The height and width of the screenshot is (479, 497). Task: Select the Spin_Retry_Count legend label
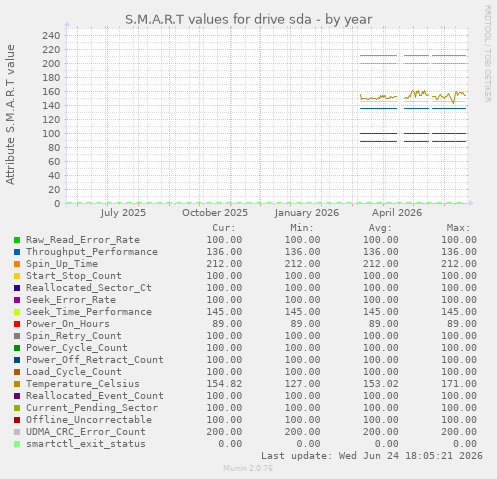point(74,336)
